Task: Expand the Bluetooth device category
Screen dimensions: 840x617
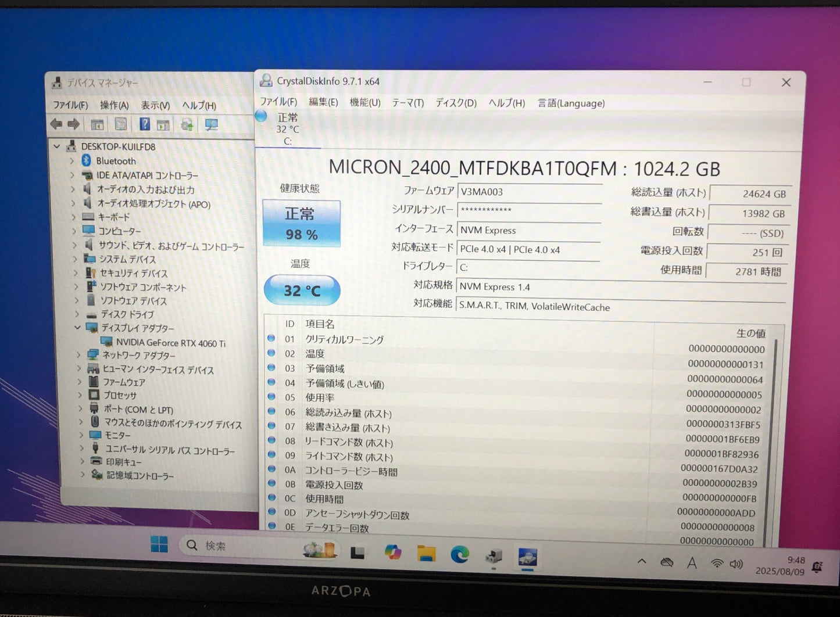Action: pos(72,161)
